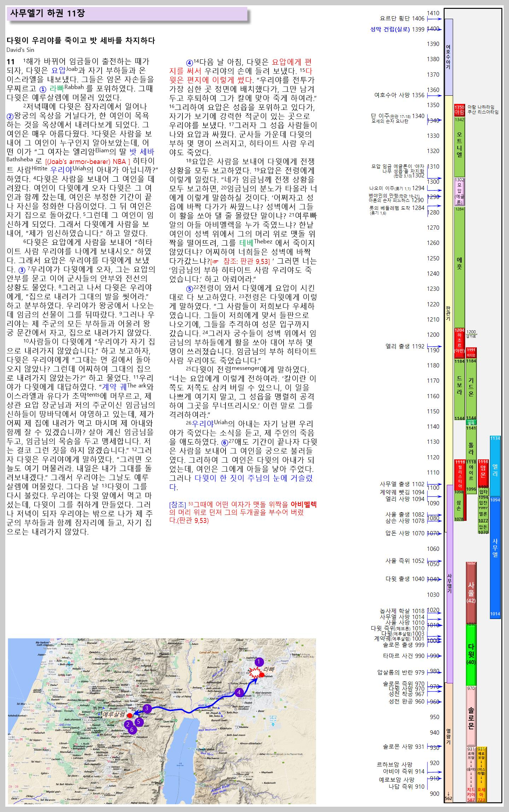
Task: Click the blue 사무엘 bar in the timeline
Action: (x=495, y=557)
